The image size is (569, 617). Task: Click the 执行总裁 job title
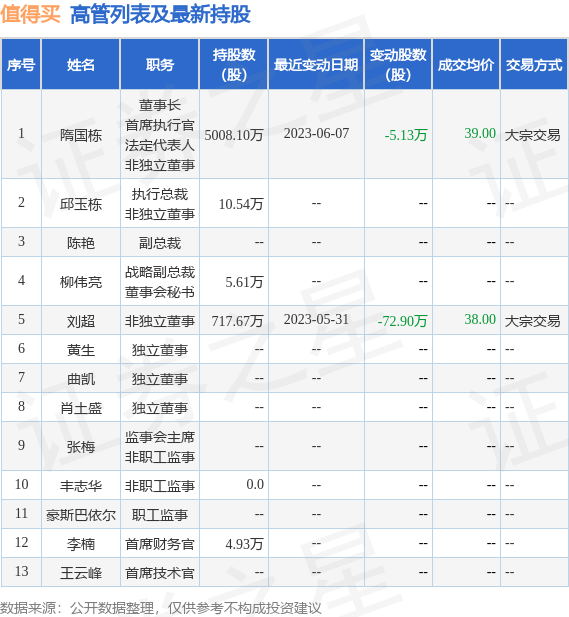click(159, 194)
